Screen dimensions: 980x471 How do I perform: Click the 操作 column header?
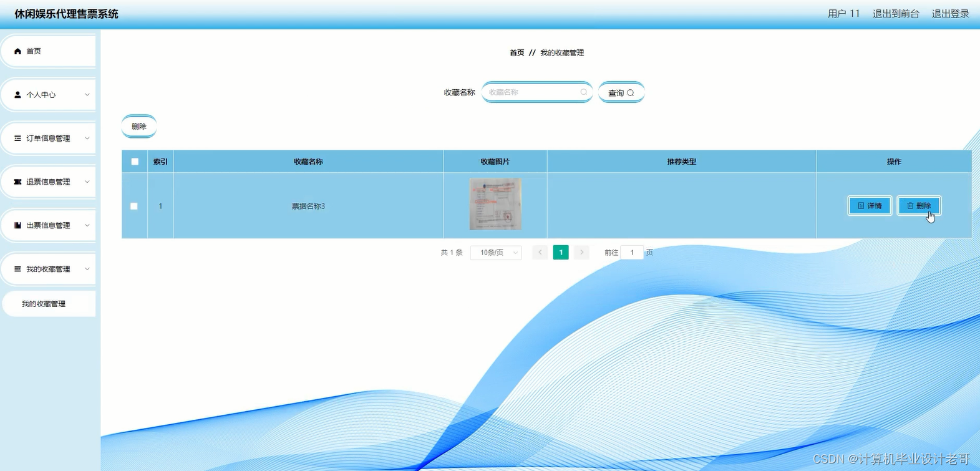[894, 162]
